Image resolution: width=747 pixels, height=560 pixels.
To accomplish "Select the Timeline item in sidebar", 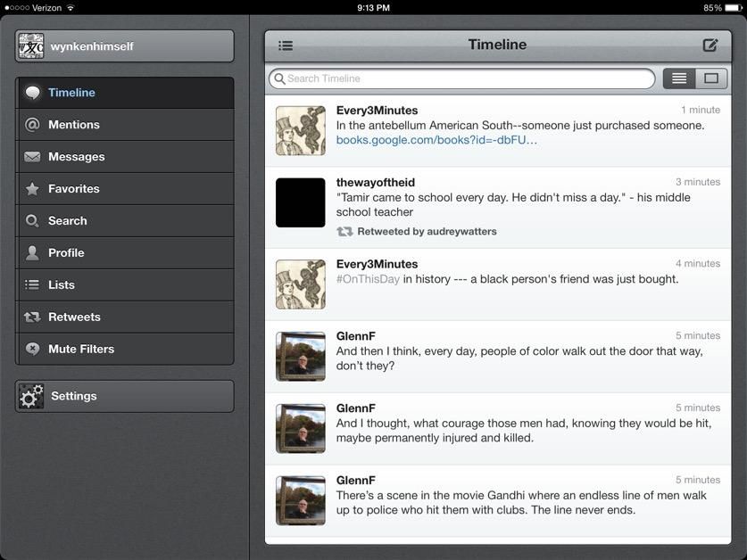I will point(124,93).
